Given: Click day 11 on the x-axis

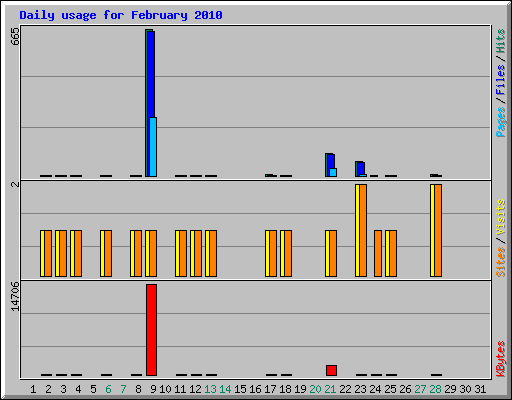Looking at the screenshot, I should tap(180, 389).
